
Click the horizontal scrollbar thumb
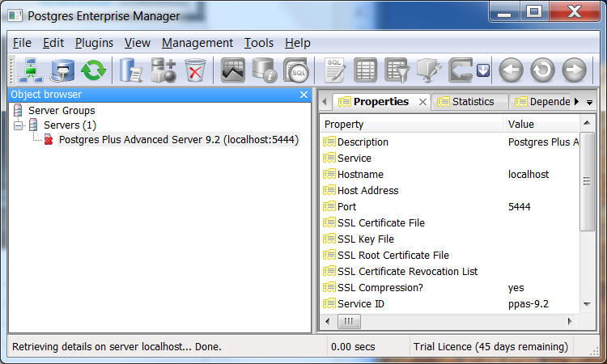click(349, 321)
